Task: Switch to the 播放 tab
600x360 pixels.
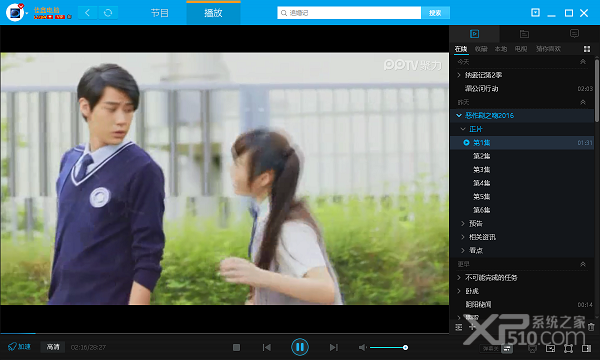Action: click(213, 13)
